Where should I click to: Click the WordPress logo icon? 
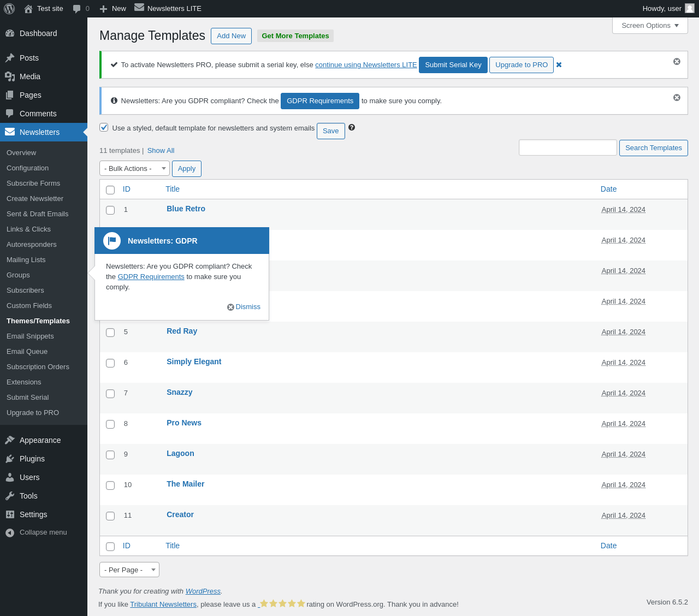[9, 9]
